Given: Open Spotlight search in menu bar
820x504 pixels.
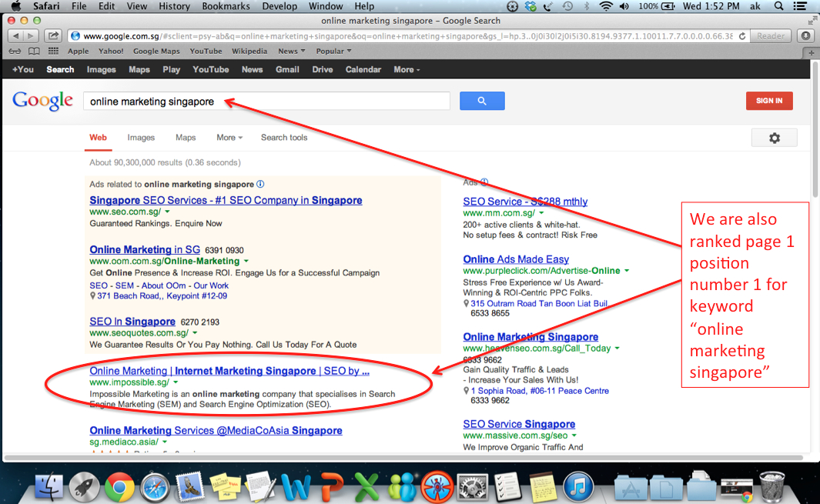Looking at the screenshot, I should [778, 6].
